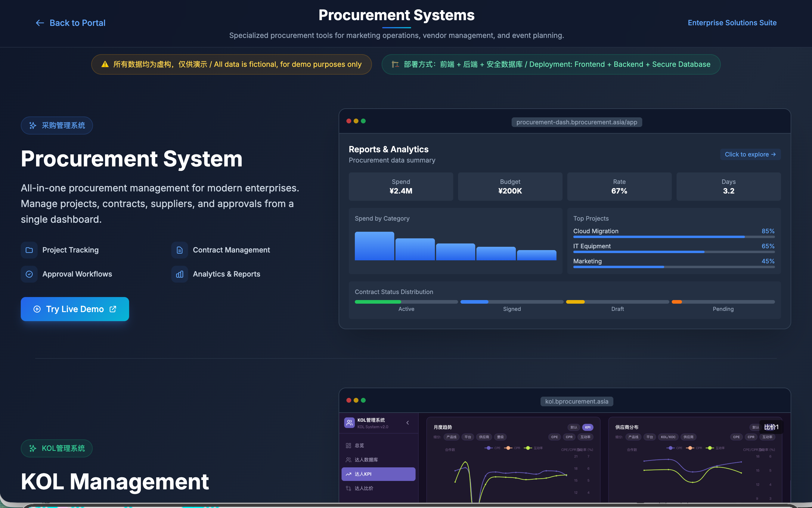Click the bar chart icon beside Analytics & Reports
The image size is (812, 508).
click(x=180, y=274)
